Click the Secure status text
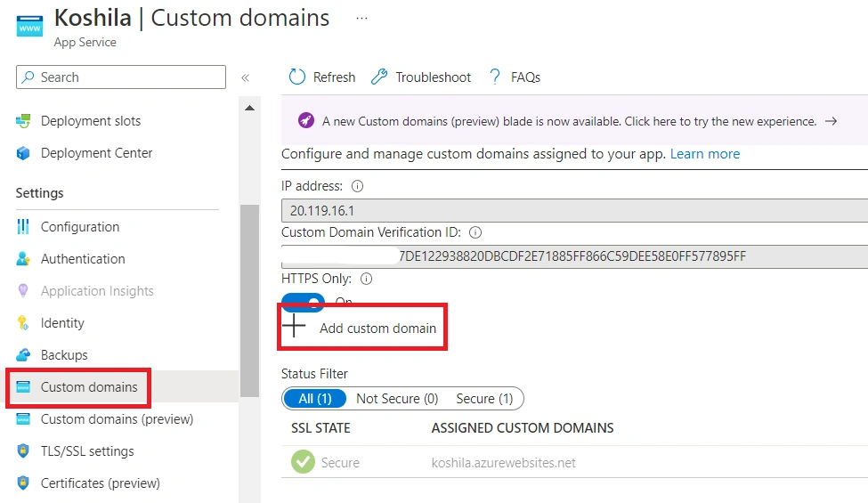868x503 pixels. tap(340, 463)
